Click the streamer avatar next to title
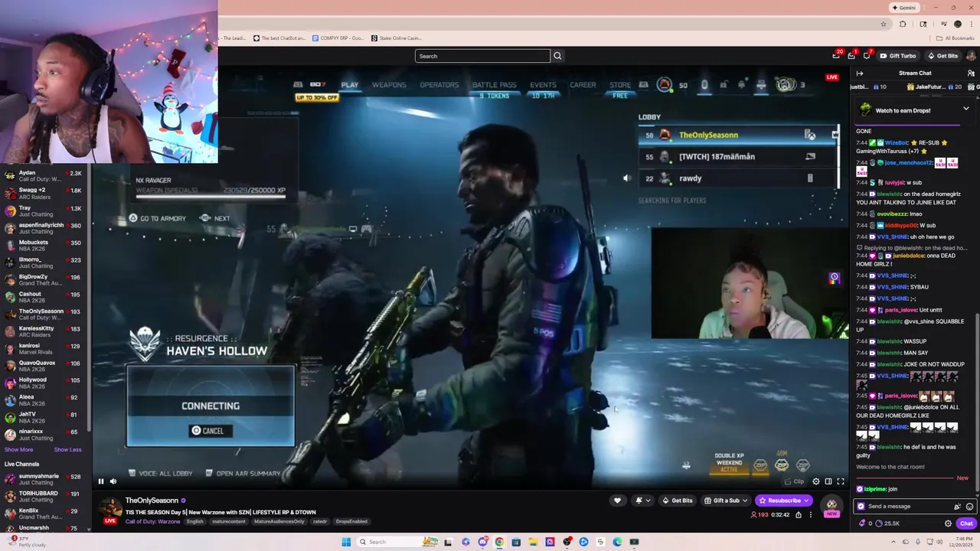The width and height of the screenshot is (980, 551). pos(110,510)
